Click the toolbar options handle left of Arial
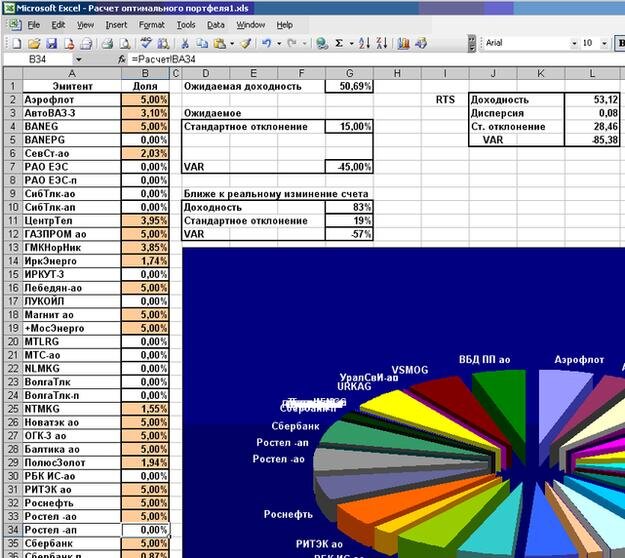625x558 pixels. pyautogui.click(x=472, y=43)
